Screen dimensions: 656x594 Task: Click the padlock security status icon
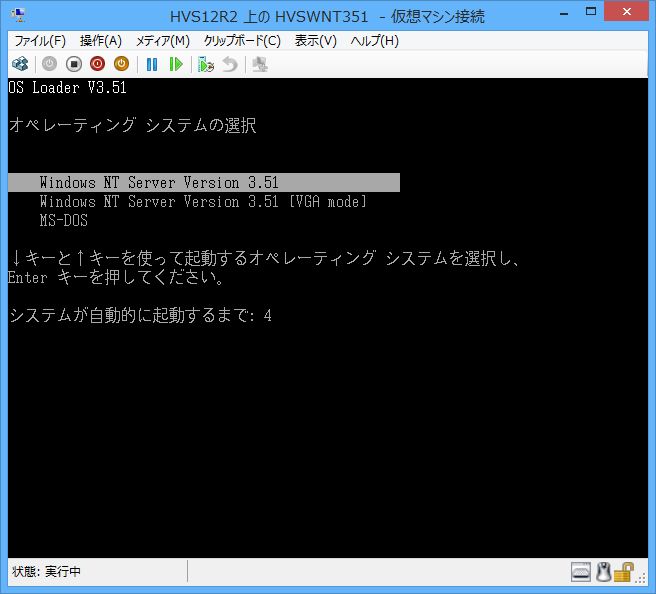click(x=623, y=572)
